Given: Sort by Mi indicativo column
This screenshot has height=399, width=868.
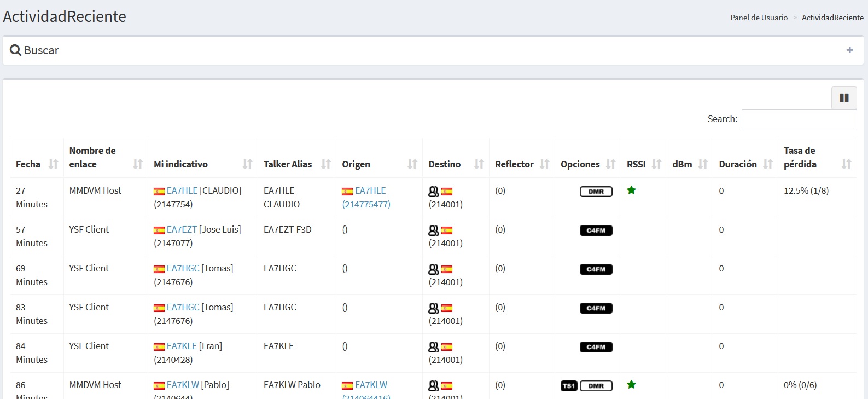Looking at the screenshot, I should pyautogui.click(x=247, y=164).
